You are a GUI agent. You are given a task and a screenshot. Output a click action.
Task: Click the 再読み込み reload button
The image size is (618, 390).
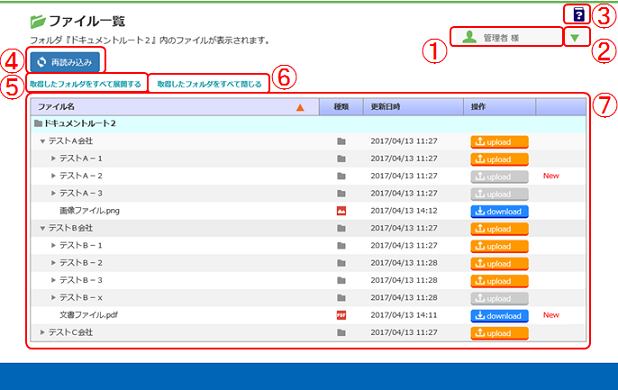tap(65, 62)
